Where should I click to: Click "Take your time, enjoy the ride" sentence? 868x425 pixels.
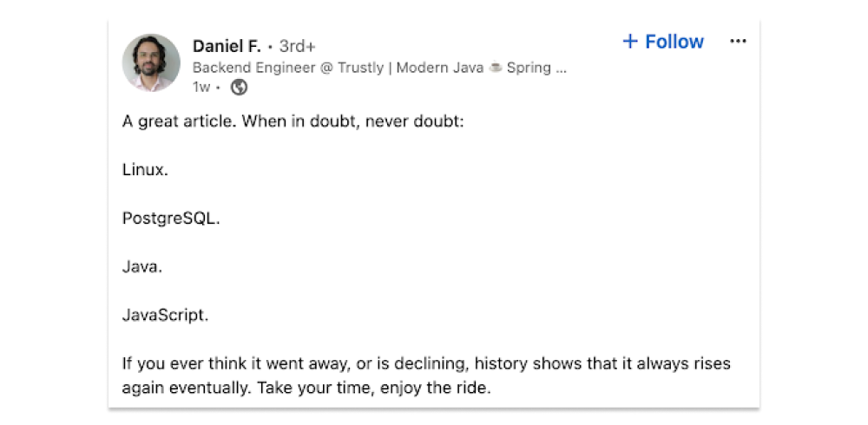click(x=373, y=388)
